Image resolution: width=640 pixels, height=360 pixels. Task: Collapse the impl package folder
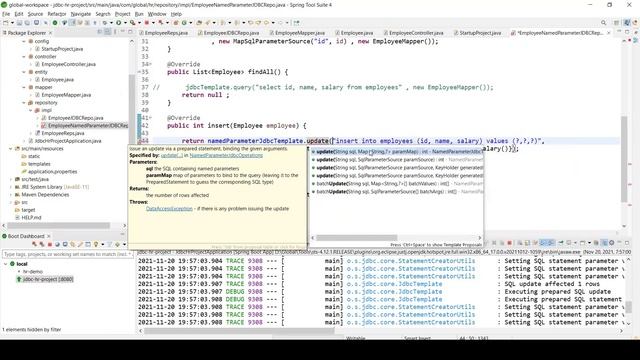pyautogui.click(x=31, y=110)
